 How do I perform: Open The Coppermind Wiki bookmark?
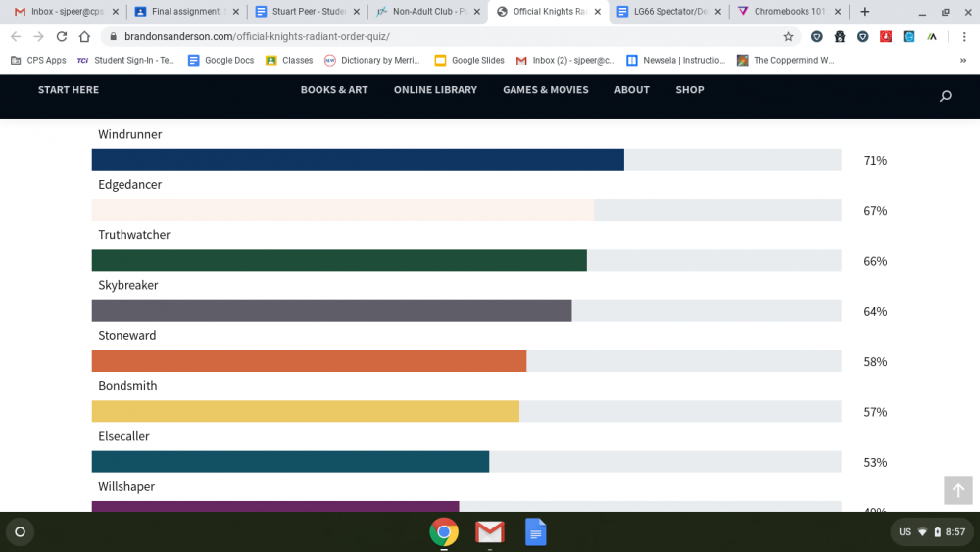coord(786,60)
